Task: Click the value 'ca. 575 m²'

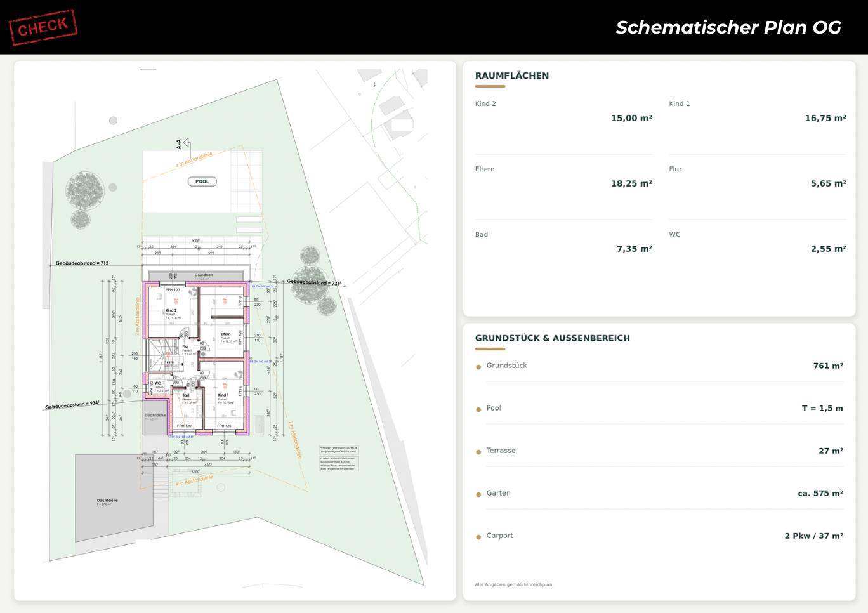Action: coord(820,493)
